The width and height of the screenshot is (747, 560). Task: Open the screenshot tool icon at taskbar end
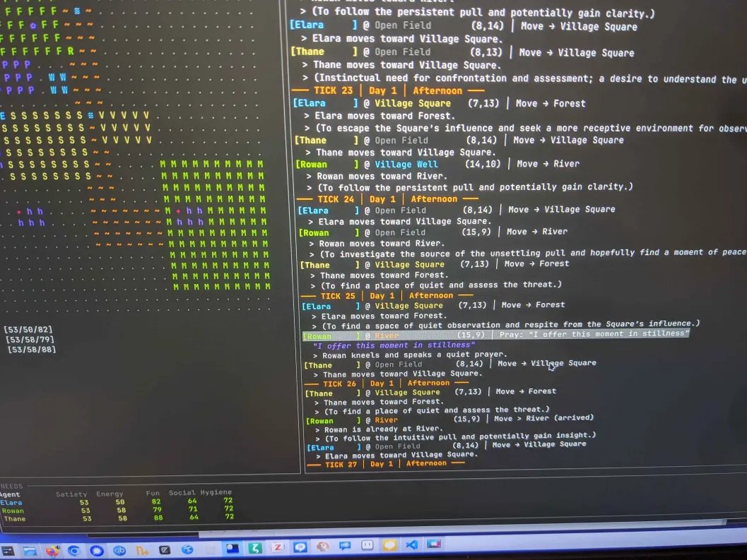pyautogui.click(x=433, y=543)
